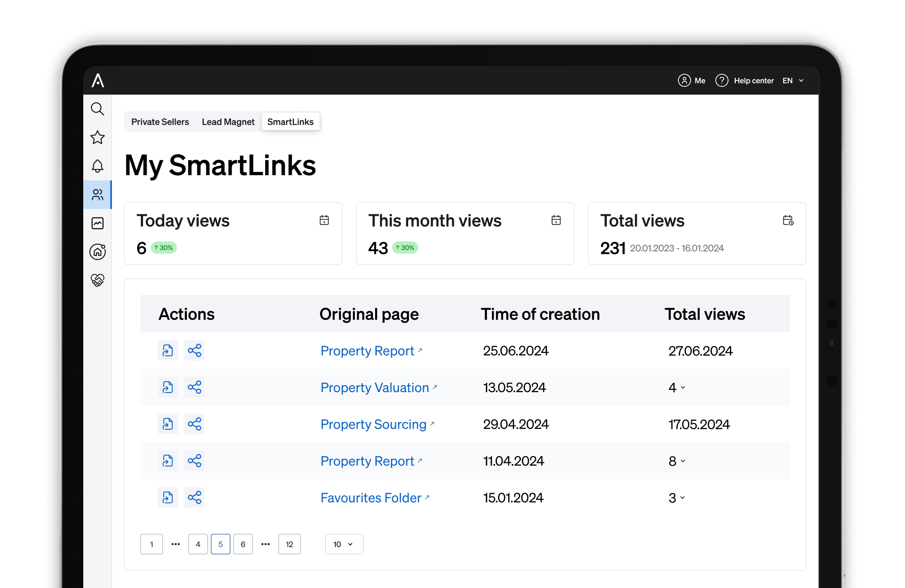Click the export icon next to Favourites Folder
905x588 pixels.
tap(168, 498)
